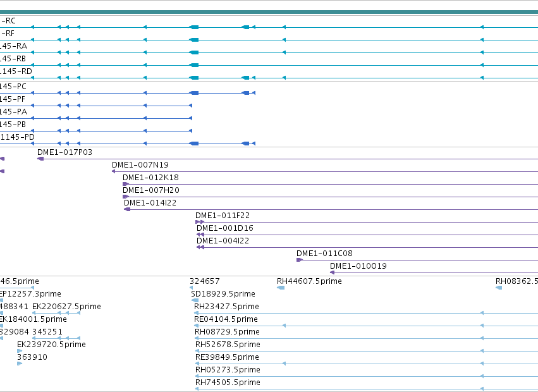Click the 145-PA protein label

pyautogui.click(x=13, y=112)
